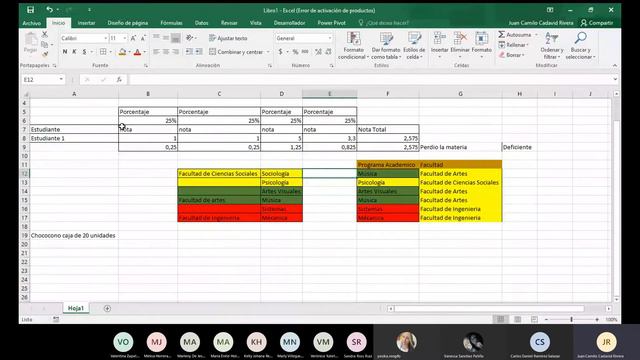This screenshot has height=360, width=640.
Task: Decrease font size with smaller A icon
Action: coord(143,38)
